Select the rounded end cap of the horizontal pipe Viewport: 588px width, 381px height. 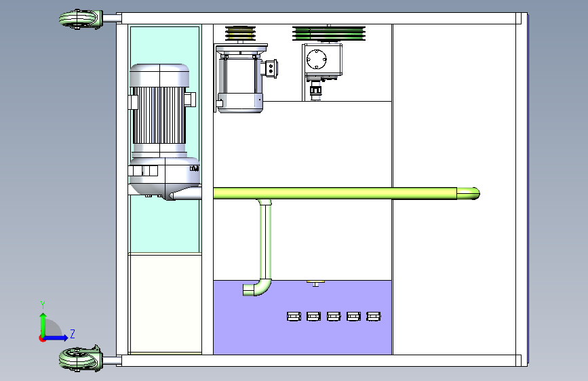[468, 193]
